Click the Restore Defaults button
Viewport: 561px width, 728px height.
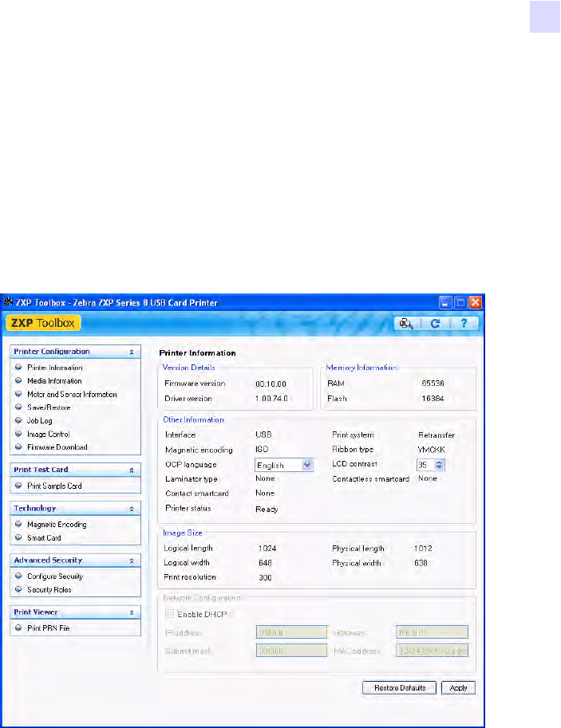(x=399, y=687)
